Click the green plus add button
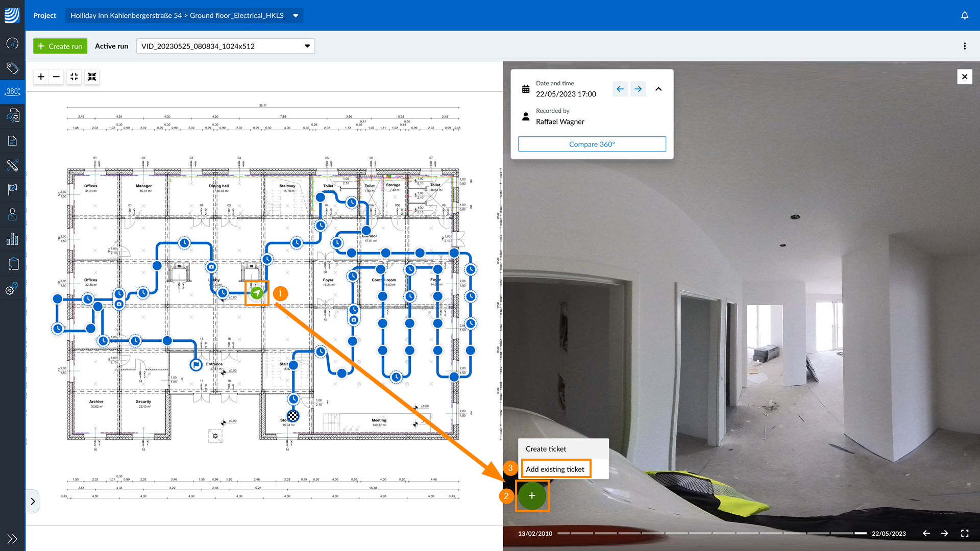Viewport: 980px width, 551px height. (532, 495)
